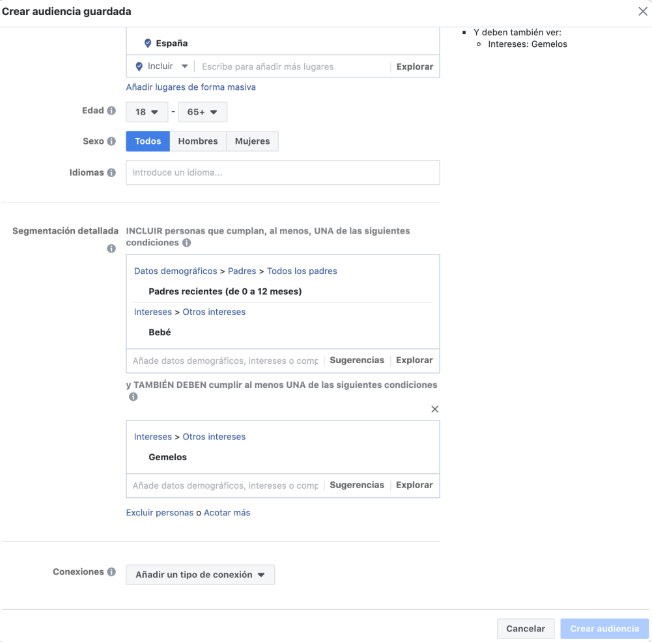Click the Idiomas input field
Viewport: 652px width, 642px height.
[282, 173]
